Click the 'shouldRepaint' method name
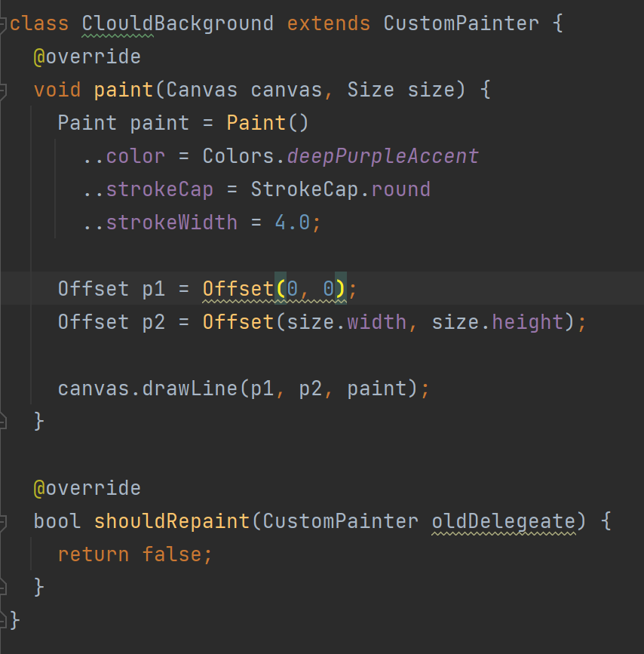Viewport: 644px width, 654px height. 172,521
